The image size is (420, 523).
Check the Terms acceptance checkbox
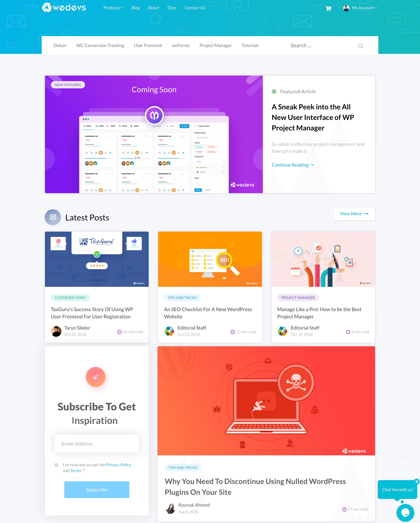(56, 464)
